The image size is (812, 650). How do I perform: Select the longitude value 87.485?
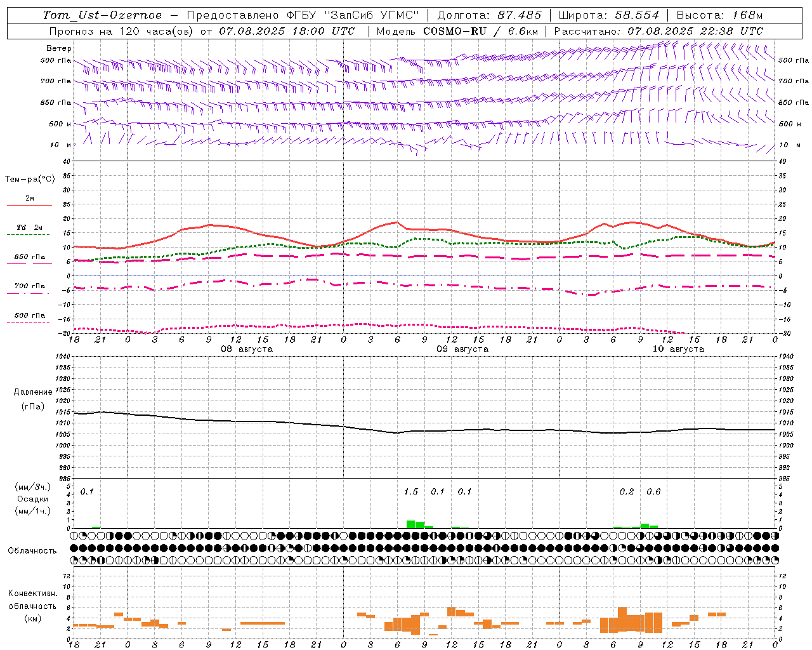pyautogui.click(x=519, y=15)
